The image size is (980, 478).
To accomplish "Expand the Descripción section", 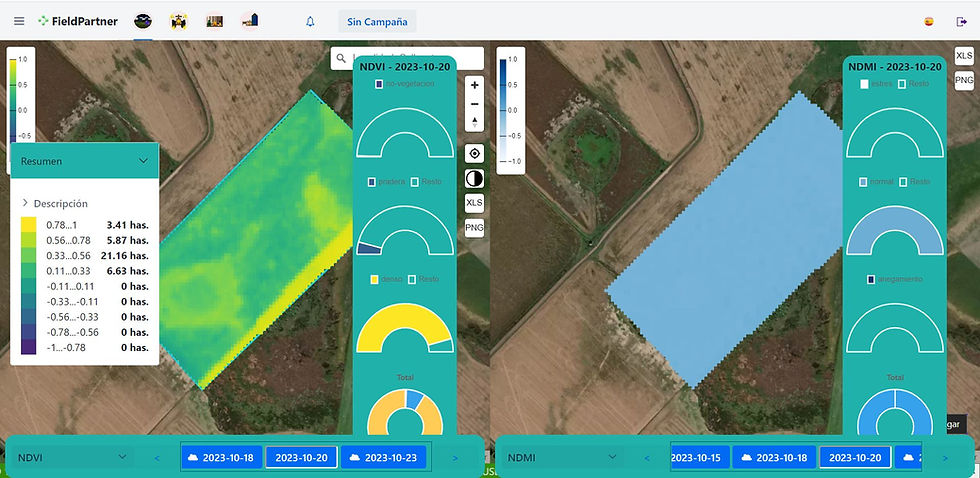I will [55, 203].
